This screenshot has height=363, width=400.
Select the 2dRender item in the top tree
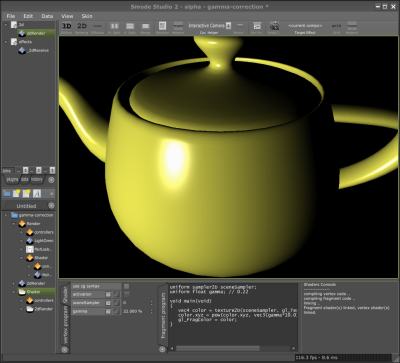point(36,33)
